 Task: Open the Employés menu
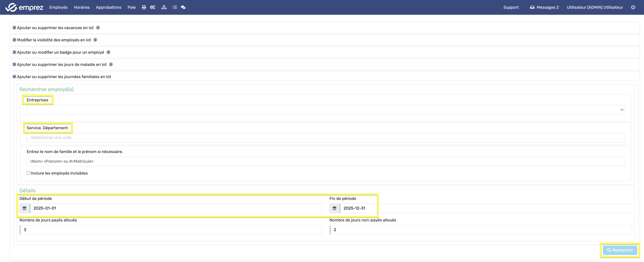pyautogui.click(x=58, y=7)
